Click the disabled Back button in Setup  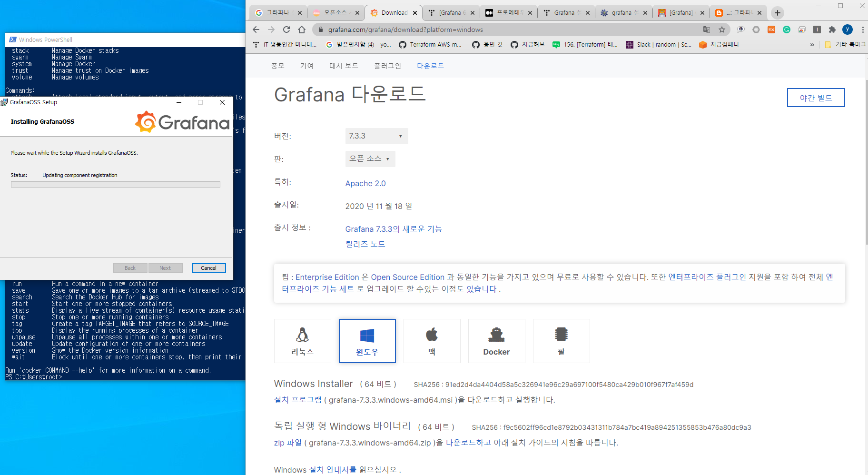tap(130, 268)
